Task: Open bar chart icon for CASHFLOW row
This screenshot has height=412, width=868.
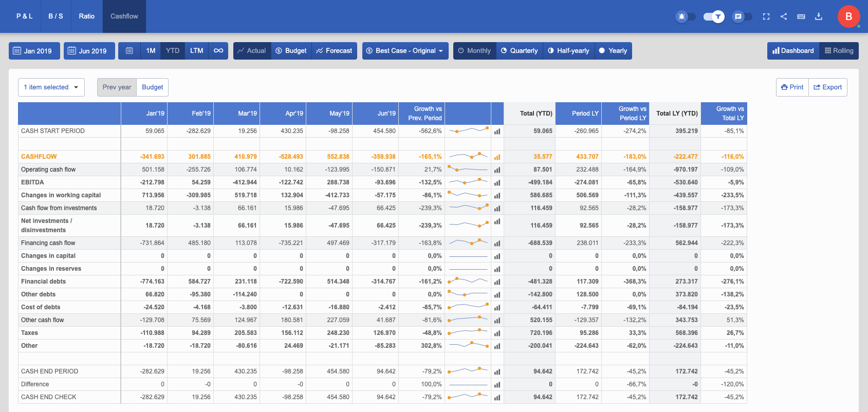Action: click(497, 157)
